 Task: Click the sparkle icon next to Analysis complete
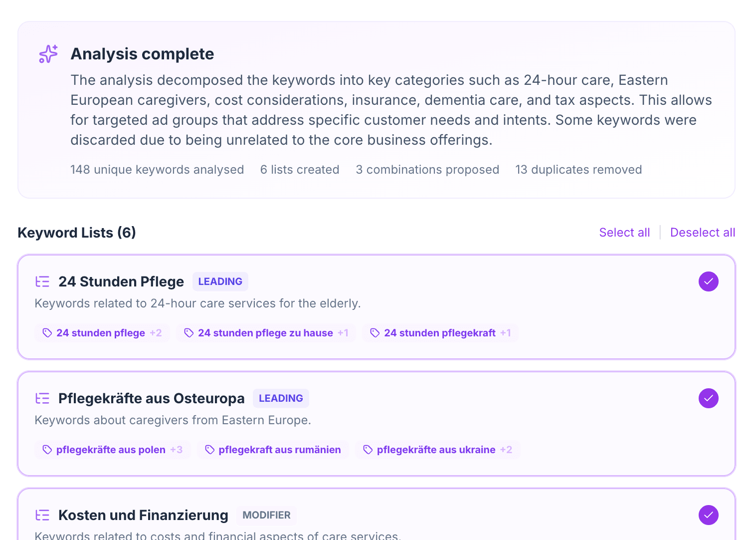pyautogui.click(x=48, y=54)
